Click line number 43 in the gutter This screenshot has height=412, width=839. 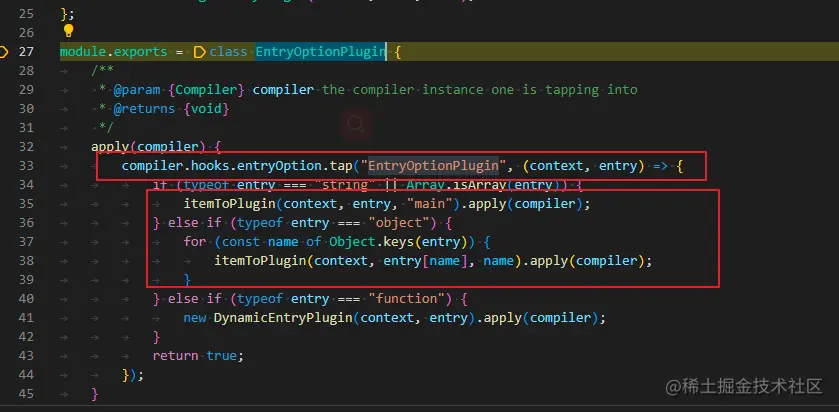(x=26, y=356)
